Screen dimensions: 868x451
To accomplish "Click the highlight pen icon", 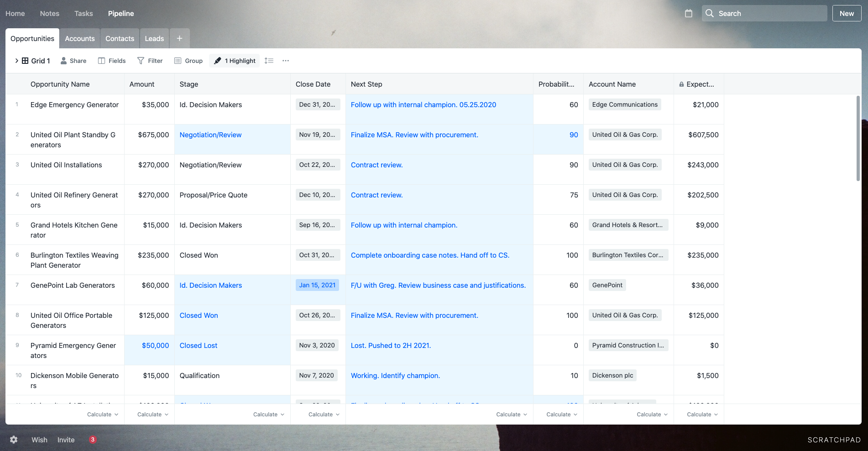I will click(218, 61).
